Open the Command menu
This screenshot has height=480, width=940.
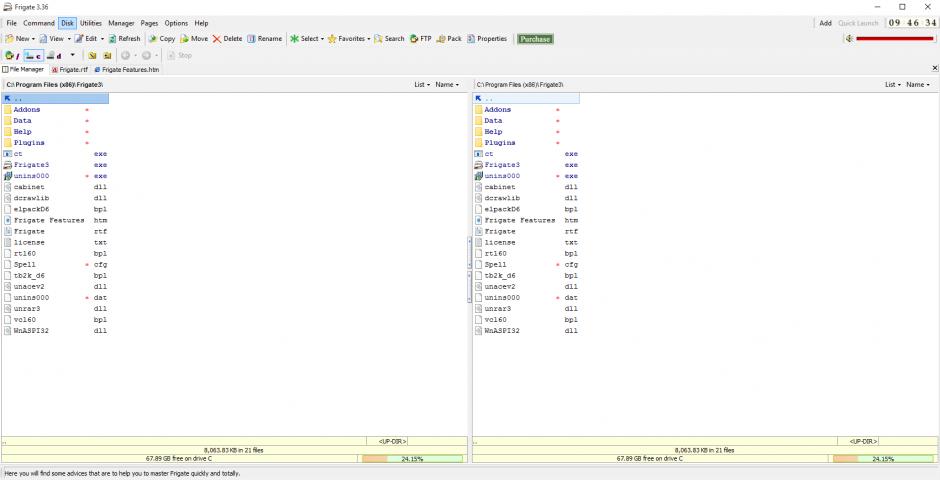coord(39,23)
